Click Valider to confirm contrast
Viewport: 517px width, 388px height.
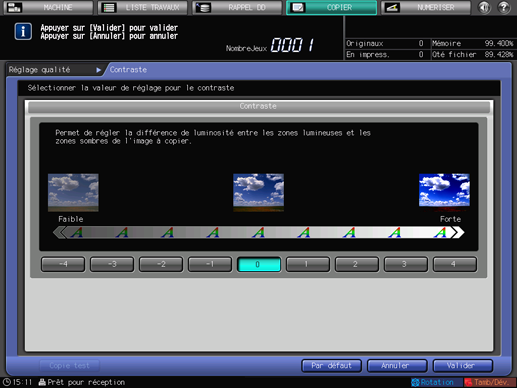[463, 366]
